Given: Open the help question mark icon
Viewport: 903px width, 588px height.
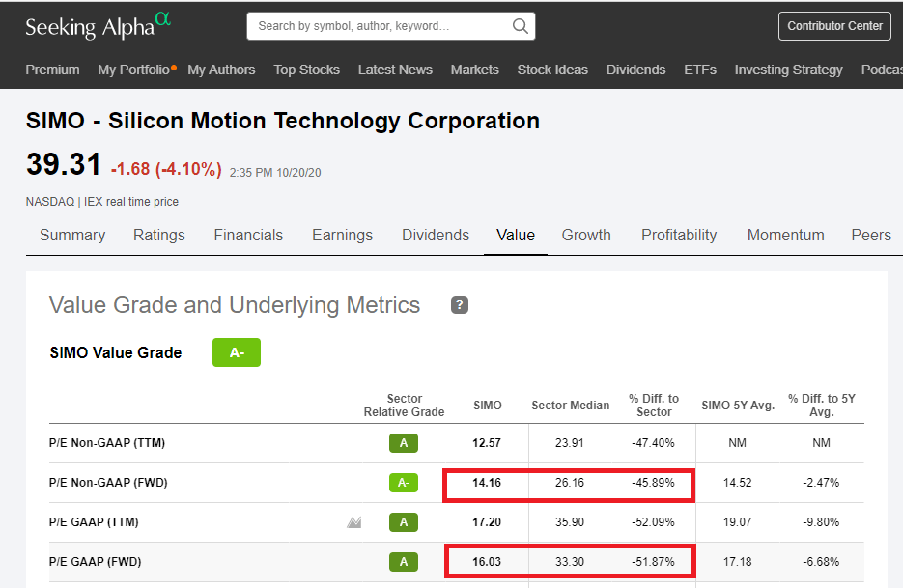Looking at the screenshot, I should [x=460, y=305].
